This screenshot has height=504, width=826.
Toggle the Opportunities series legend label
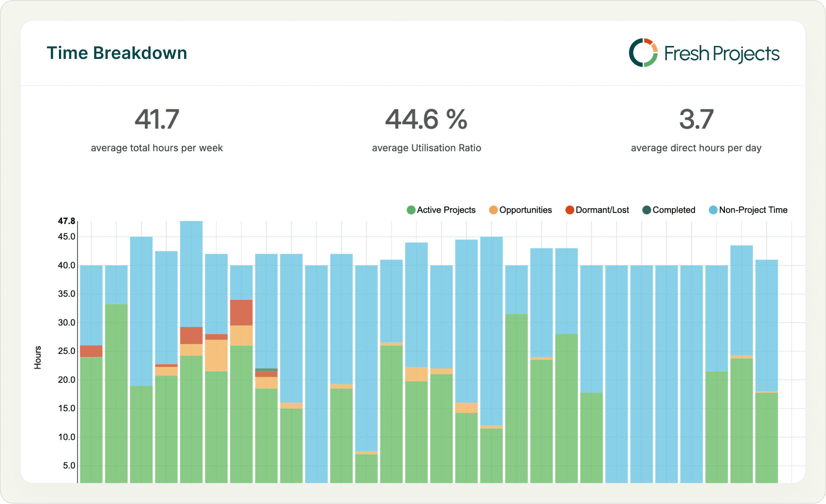(x=525, y=210)
